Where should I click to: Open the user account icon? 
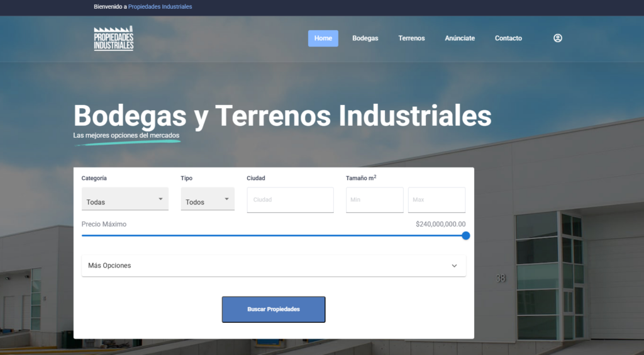click(557, 38)
